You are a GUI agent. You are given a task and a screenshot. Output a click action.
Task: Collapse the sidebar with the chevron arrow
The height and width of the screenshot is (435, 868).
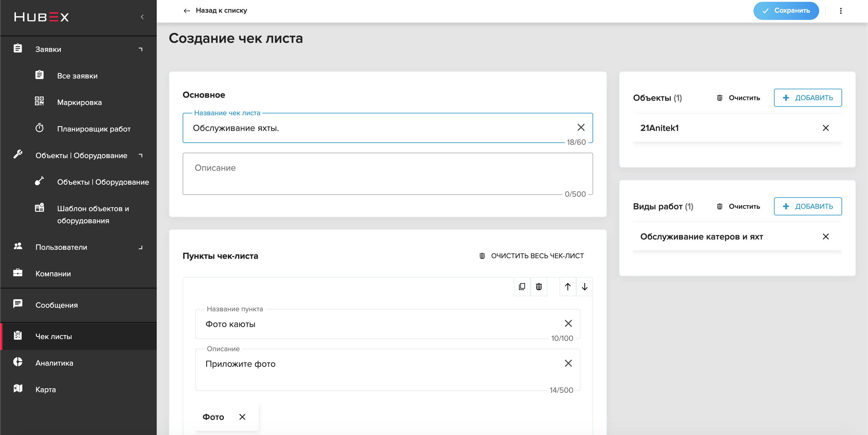coord(142,17)
